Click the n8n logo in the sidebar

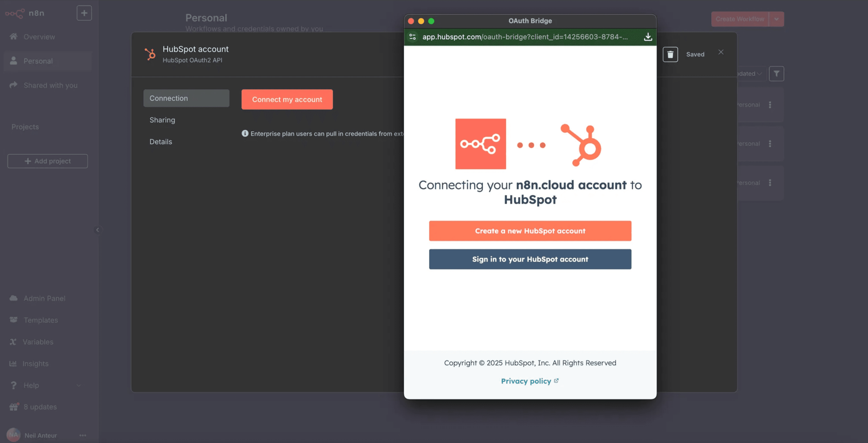click(x=25, y=14)
